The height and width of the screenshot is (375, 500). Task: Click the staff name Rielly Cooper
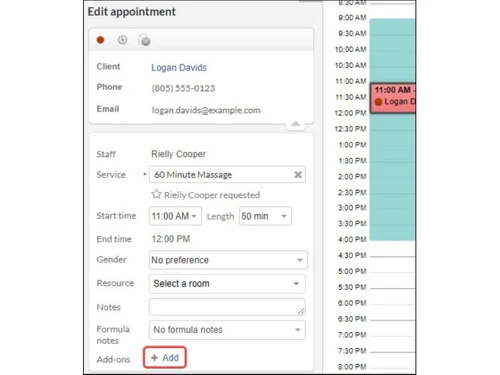click(178, 154)
